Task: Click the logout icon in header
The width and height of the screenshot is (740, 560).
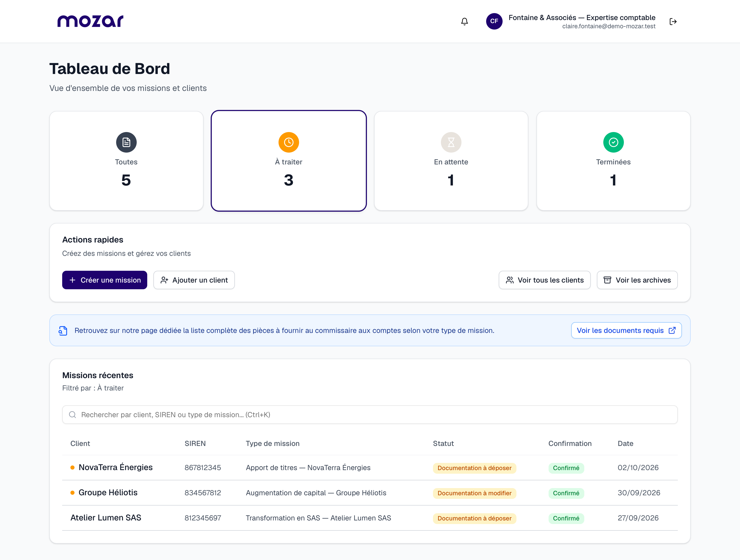Action: (x=673, y=21)
